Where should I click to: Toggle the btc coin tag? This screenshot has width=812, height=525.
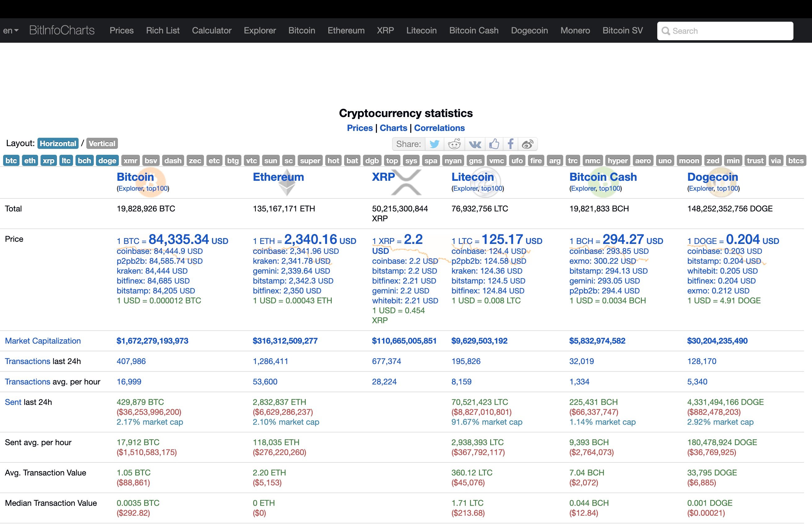coord(11,161)
